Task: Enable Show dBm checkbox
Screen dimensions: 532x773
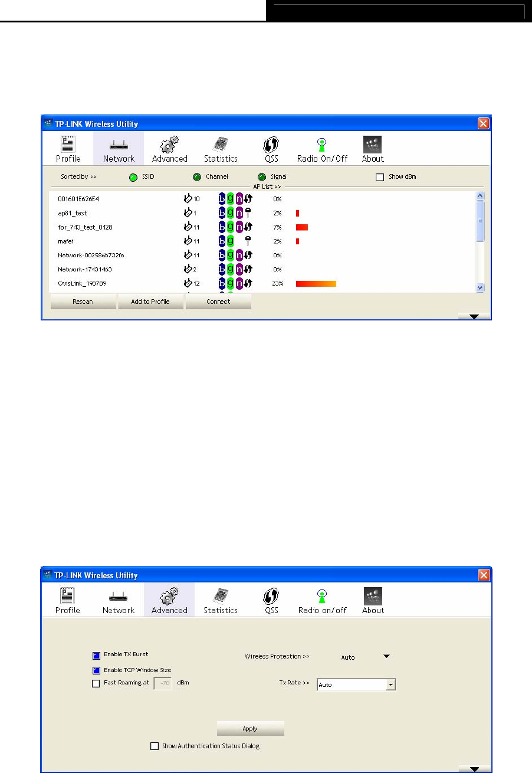Action: 380,177
